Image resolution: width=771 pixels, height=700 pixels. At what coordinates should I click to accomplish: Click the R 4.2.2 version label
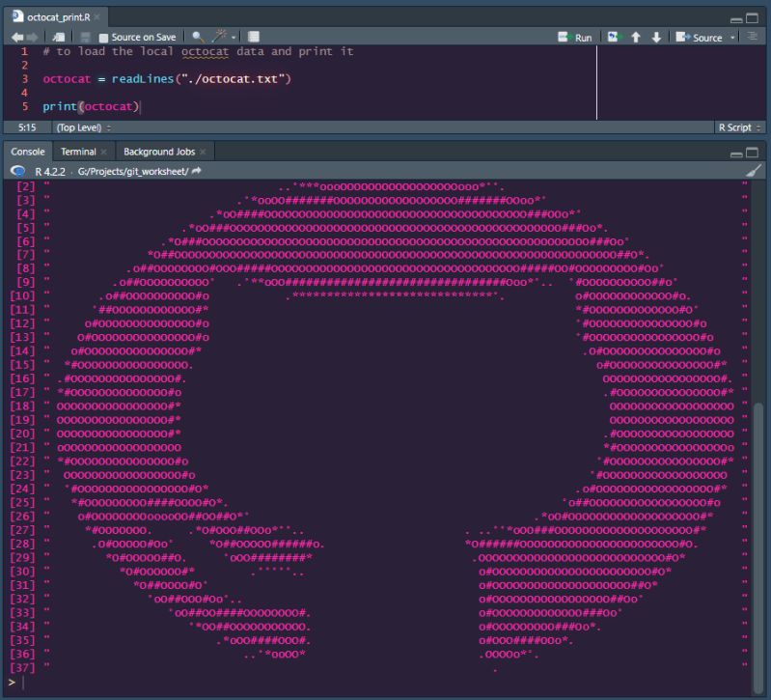click(50, 172)
